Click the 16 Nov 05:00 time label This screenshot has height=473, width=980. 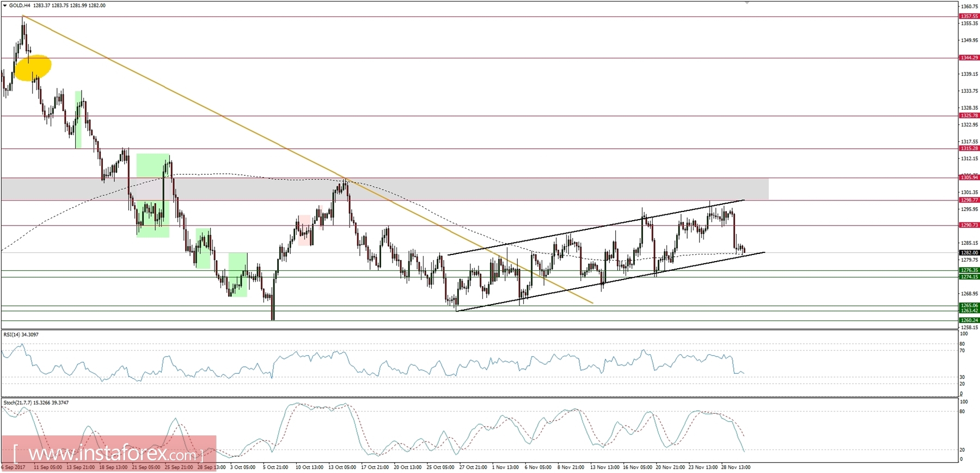point(638,468)
